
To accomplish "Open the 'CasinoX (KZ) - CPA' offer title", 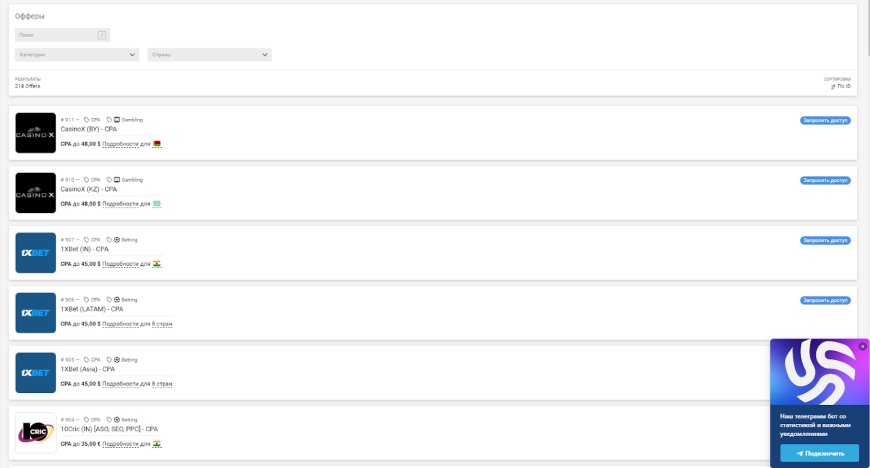I will 89,189.
